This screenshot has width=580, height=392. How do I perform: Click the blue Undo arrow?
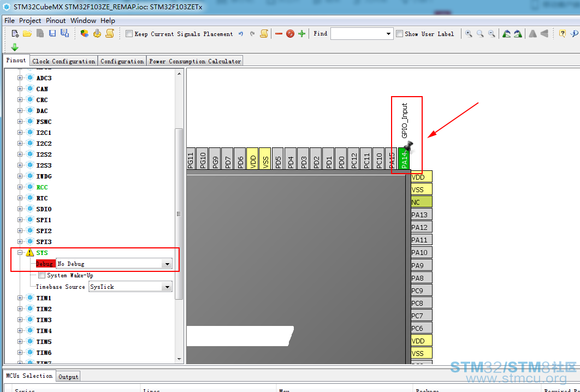[x=241, y=34]
